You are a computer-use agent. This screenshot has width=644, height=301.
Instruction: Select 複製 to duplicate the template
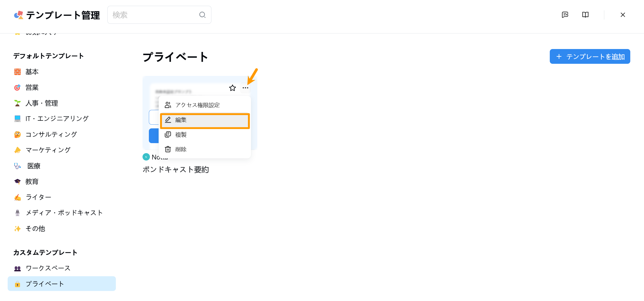point(205,135)
